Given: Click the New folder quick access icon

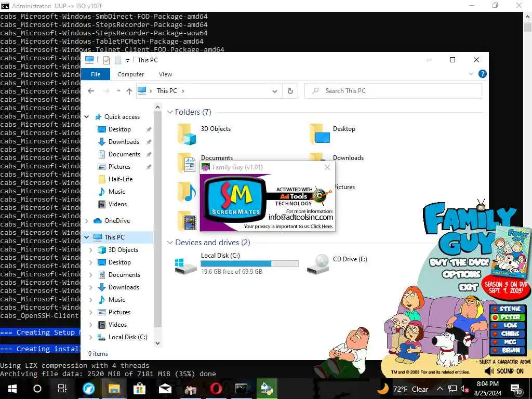Looking at the screenshot, I should click(x=118, y=60).
